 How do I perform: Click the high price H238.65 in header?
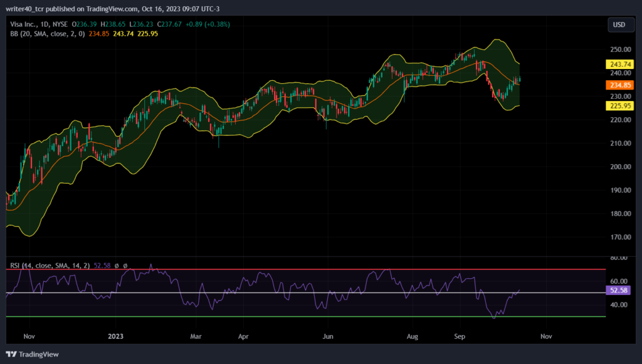point(113,24)
